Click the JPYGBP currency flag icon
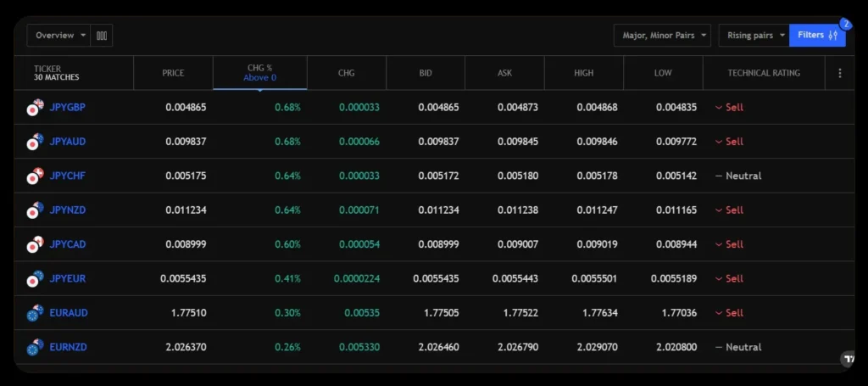This screenshot has width=868, height=386. (35, 108)
